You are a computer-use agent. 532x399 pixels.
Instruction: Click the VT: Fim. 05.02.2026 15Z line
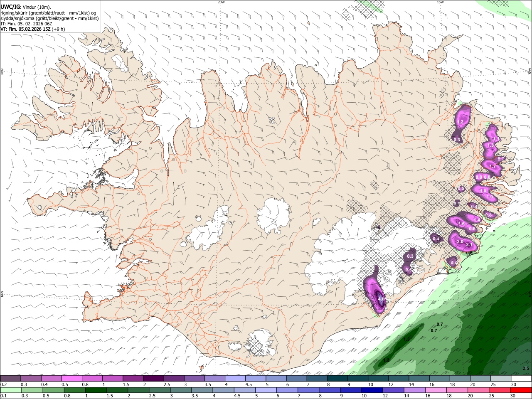coord(32,29)
